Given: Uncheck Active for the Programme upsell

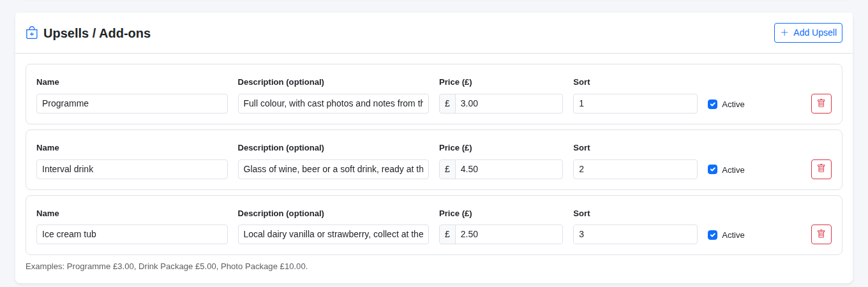Looking at the screenshot, I should [712, 104].
